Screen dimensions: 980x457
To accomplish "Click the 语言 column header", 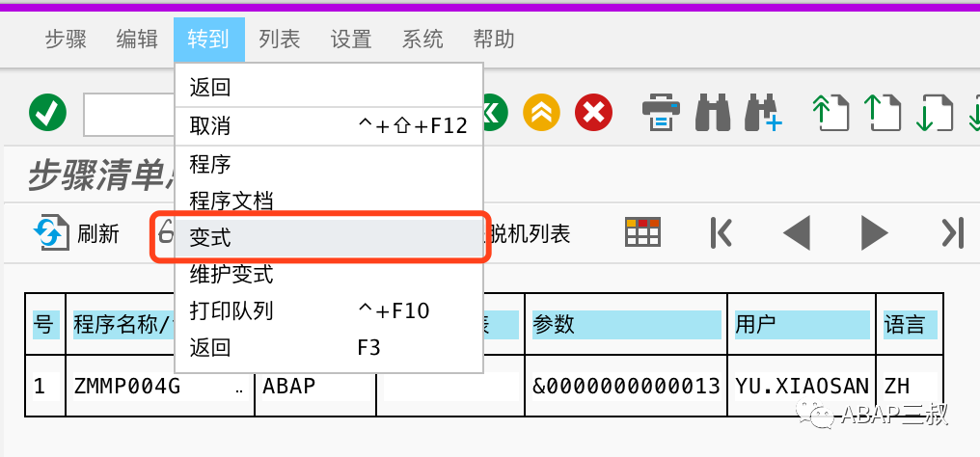I will click(x=910, y=325).
